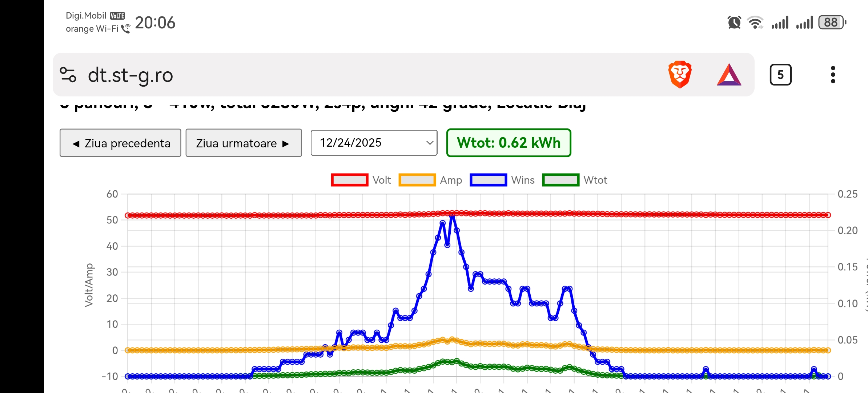Open the date dropdown showing 12/24/2025
Viewport: 868px width, 393px height.
tap(367, 143)
